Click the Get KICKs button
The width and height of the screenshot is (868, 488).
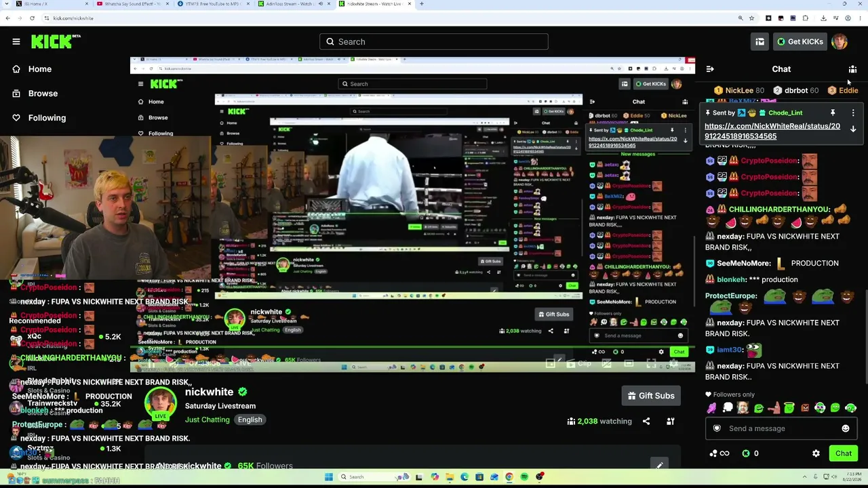[800, 42]
